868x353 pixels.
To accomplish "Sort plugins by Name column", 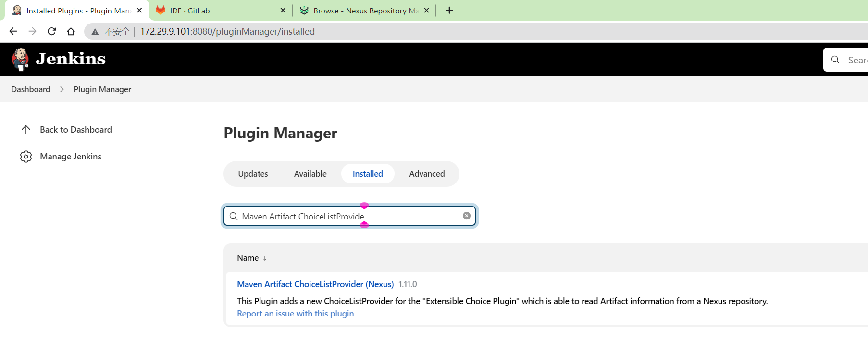I will 248,258.
